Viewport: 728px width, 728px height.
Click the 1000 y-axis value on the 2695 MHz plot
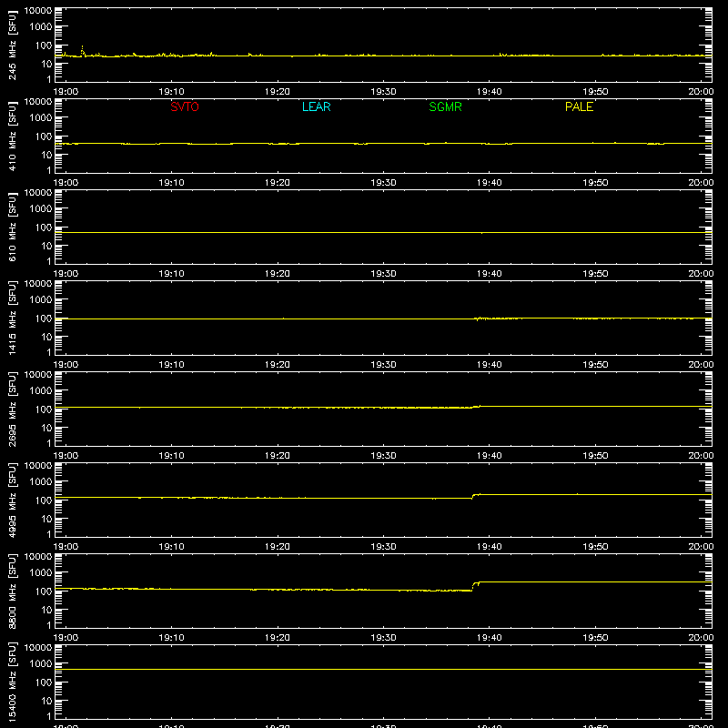tap(41, 390)
